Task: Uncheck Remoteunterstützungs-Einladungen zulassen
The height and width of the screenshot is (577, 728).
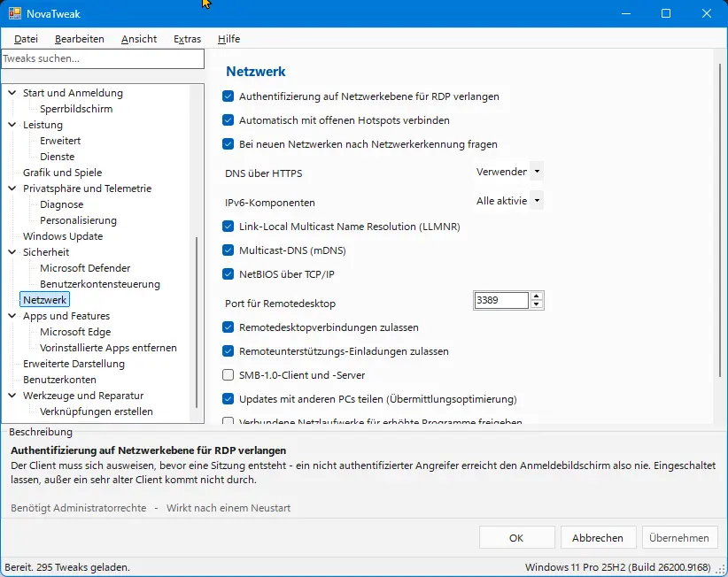Action: pos(228,351)
